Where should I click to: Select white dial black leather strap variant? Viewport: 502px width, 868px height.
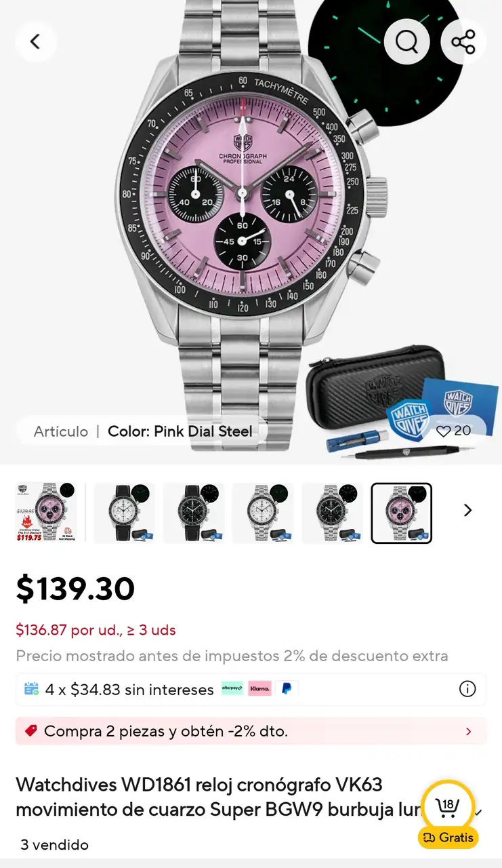124,513
